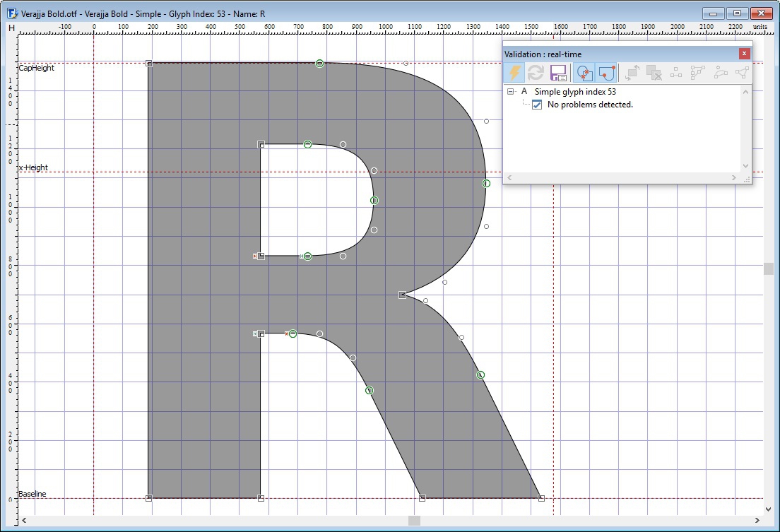Screen dimensions: 780x532
Task: Select the CapHeight guideline label
Action: click(x=37, y=69)
